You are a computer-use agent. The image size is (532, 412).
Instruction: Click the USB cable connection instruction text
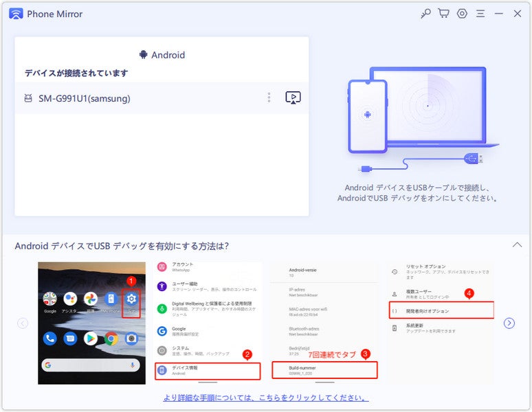tap(417, 193)
